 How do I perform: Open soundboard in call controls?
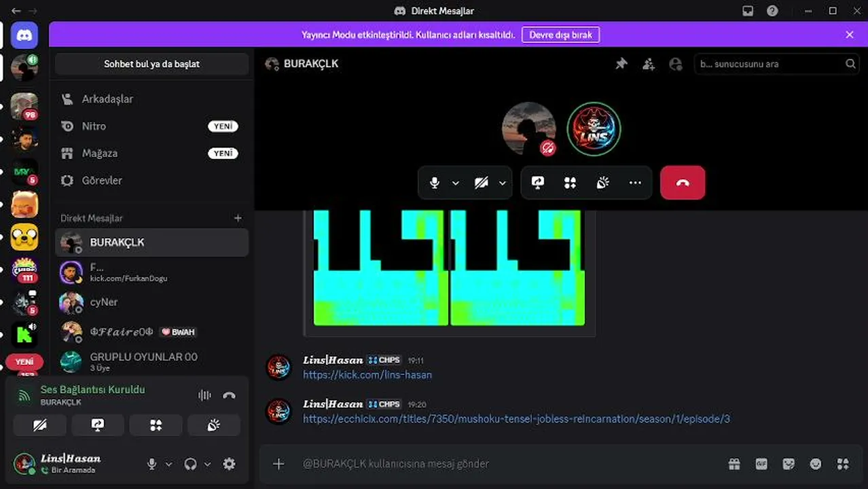[603, 183]
